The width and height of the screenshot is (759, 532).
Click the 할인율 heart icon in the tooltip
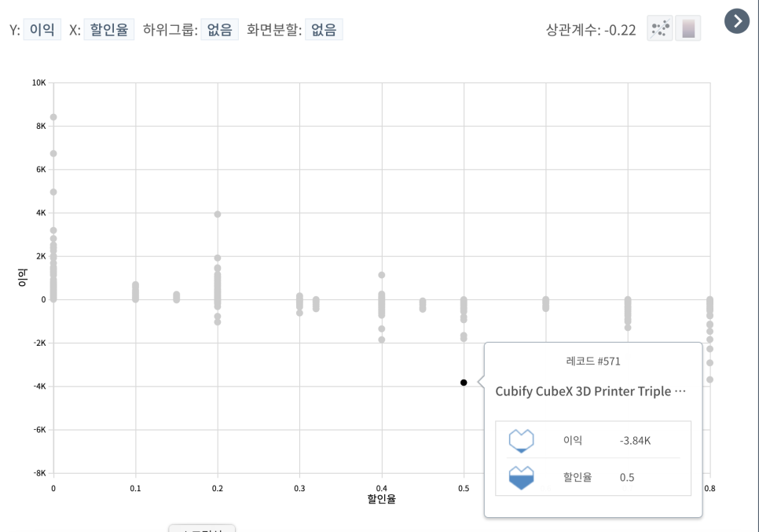pos(522,477)
